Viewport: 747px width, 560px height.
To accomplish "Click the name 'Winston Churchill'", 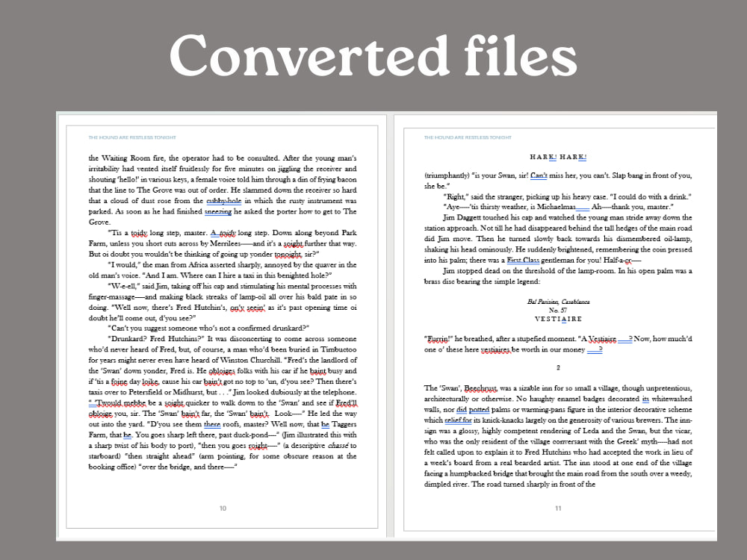I will click(252, 360).
